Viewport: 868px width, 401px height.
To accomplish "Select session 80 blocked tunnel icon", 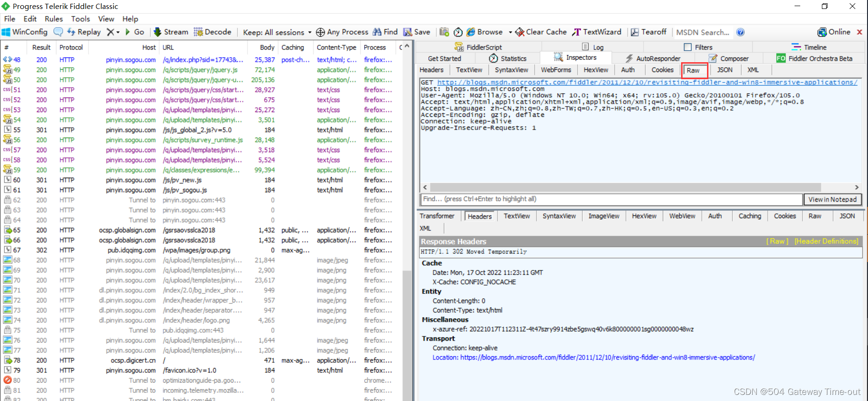I will click(x=8, y=380).
